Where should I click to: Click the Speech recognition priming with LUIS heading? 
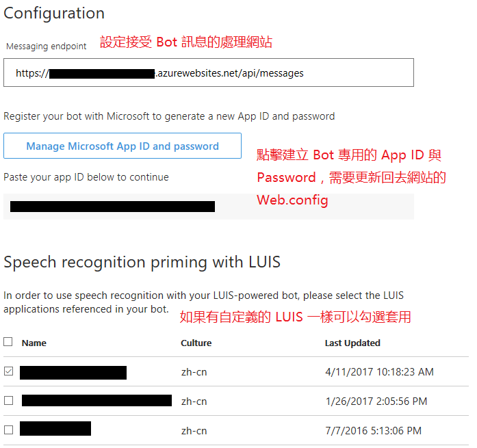[x=142, y=262]
